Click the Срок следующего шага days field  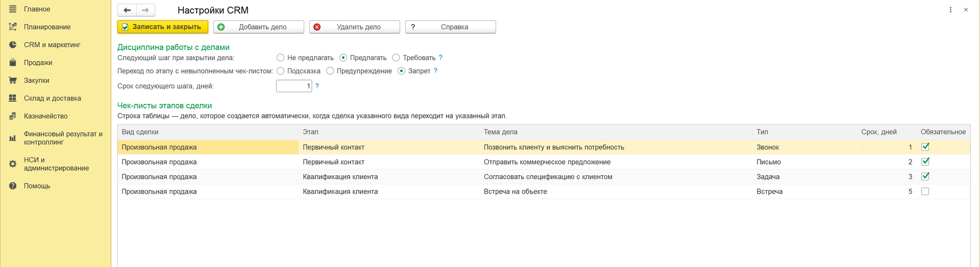pos(294,86)
